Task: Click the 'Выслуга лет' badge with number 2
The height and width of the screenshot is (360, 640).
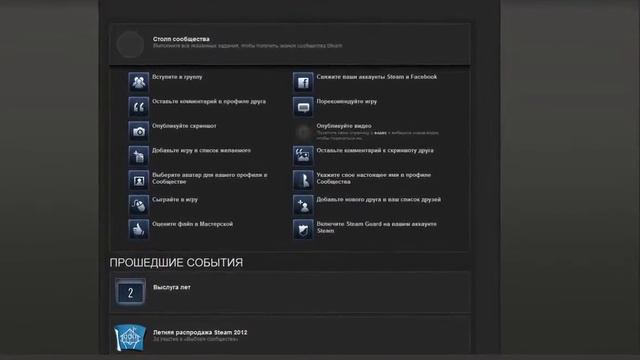Action: click(x=130, y=292)
